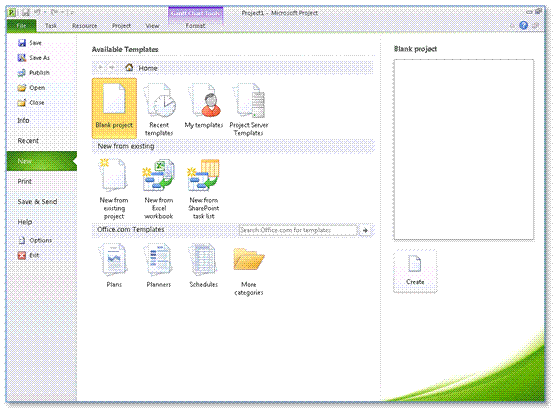
Task: Open Project Server Templates
Action: (249, 109)
